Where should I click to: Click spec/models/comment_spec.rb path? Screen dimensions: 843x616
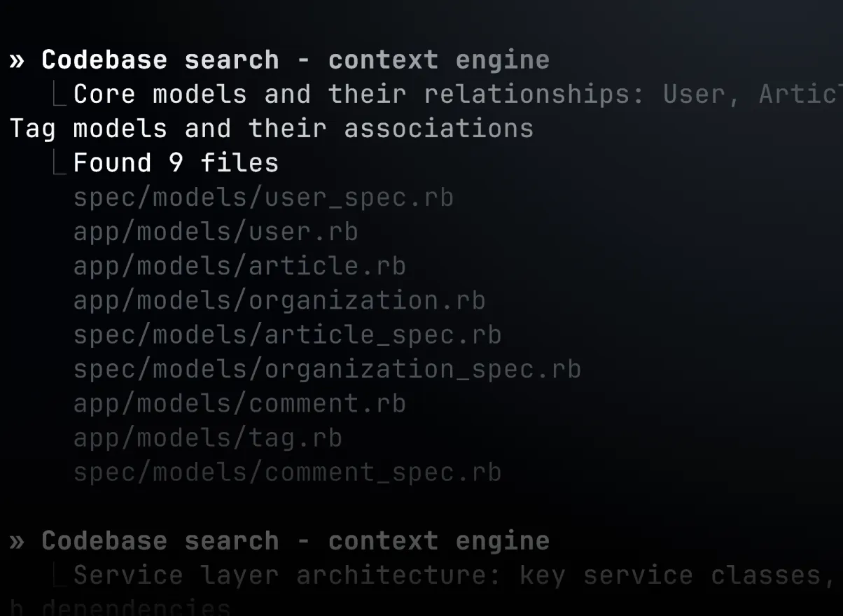tap(287, 472)
